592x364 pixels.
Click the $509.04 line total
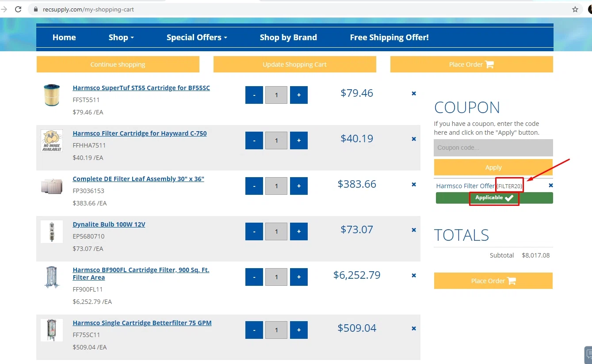click(x=357, y=328)
